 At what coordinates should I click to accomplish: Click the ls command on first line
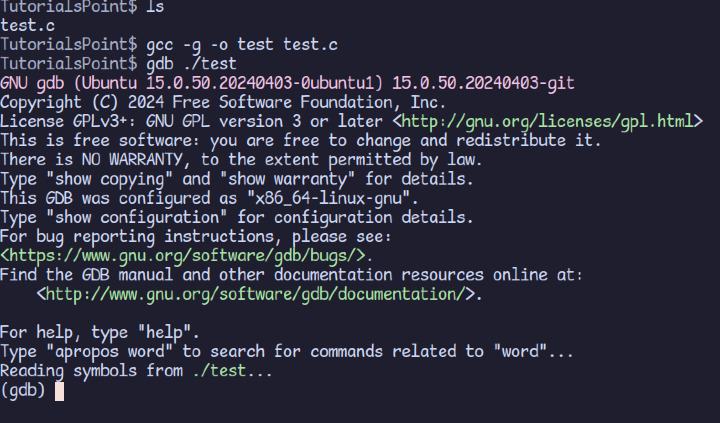click(x=155, y=7)
